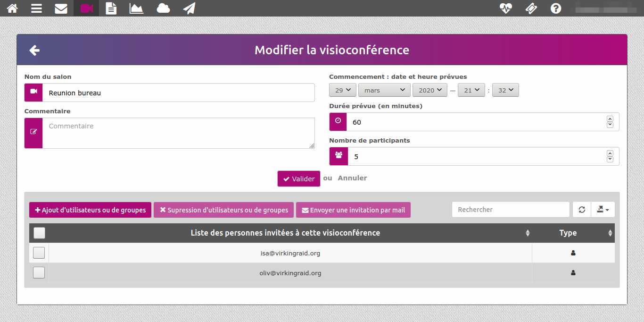Screen dimensions: 644x322
Task: Sort by the Type column header
Action: click(568, 233)
